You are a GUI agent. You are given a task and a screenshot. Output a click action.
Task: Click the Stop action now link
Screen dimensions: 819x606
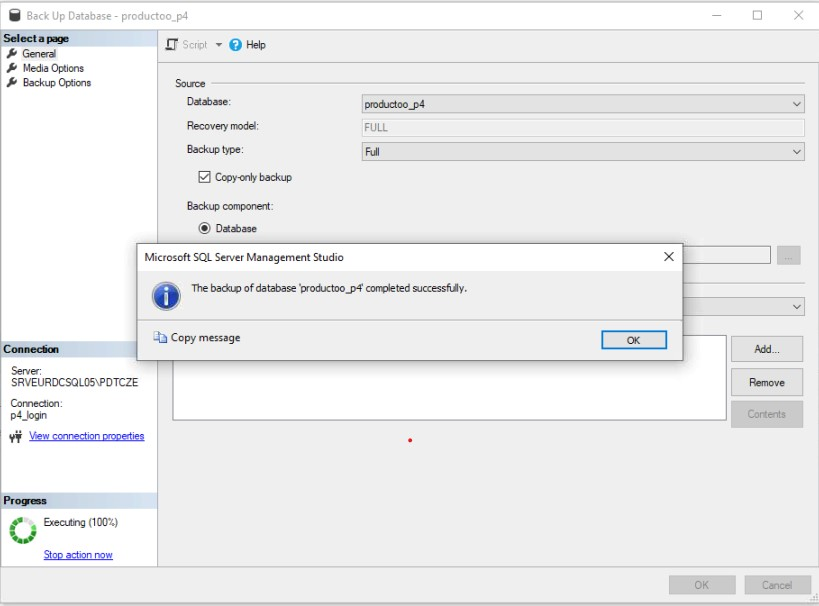point(78,555)
